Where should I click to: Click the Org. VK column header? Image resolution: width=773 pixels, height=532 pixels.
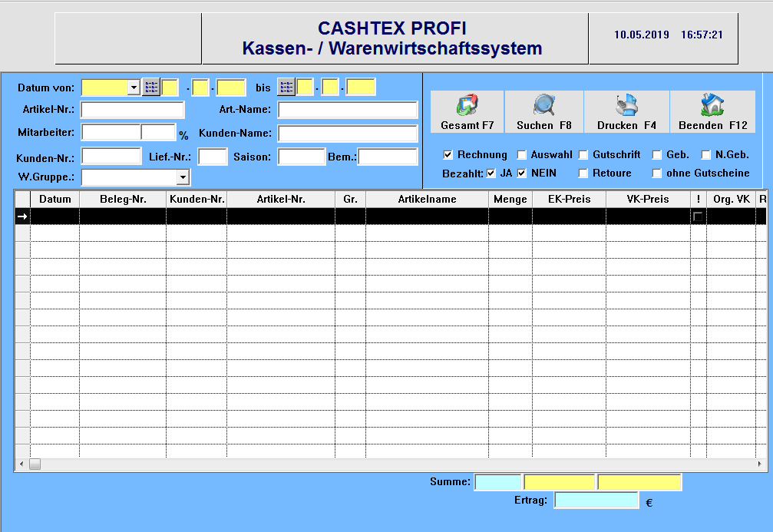pos(731,199)
